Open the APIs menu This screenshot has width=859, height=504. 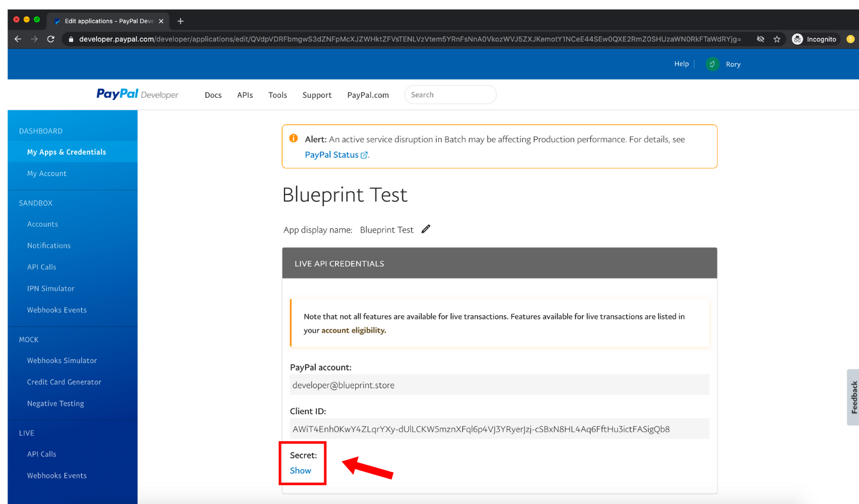(245, 95)
